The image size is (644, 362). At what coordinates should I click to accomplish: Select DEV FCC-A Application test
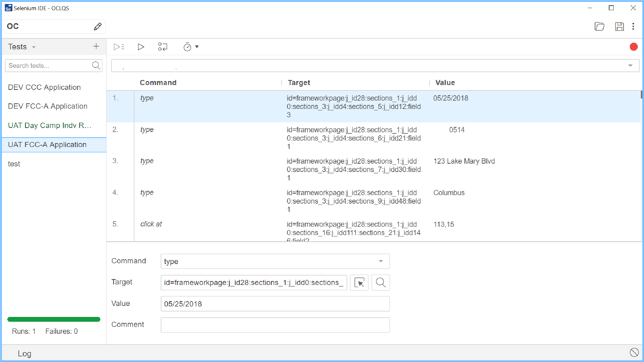pyautogui.click(x=54, y=106)
